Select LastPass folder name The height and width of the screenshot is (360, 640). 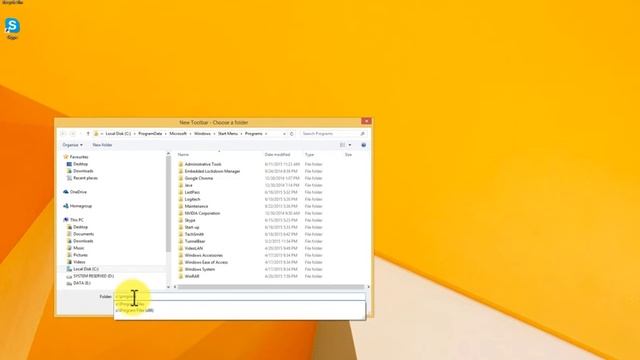(192, 192)
